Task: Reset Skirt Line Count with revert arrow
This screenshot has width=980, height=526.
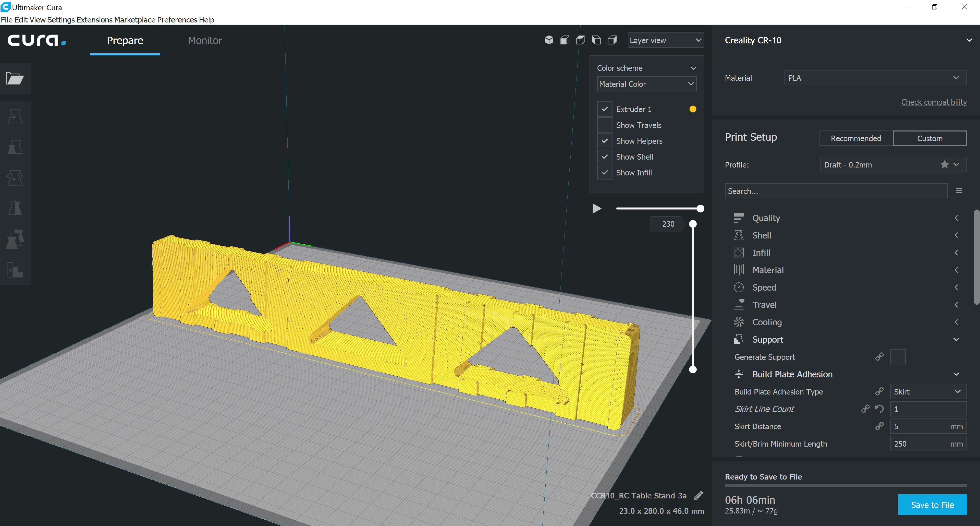Action: coord(879,409)
